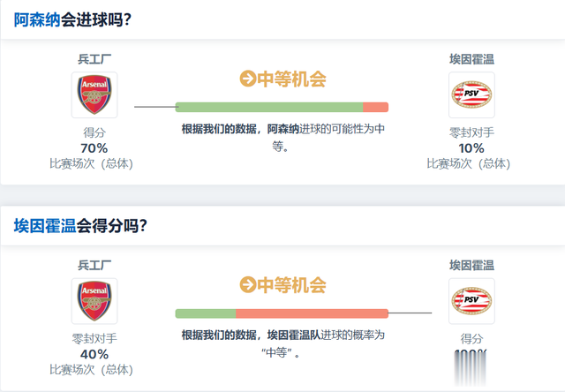
Task: Click 中等机会 label in 阿森纳会进球吗 section
Action: click(x=291, y=79)
